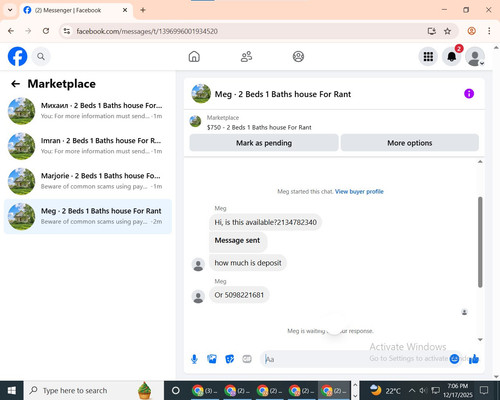Click Meg's avatar beside 'how much is deposit'
The width and height of the screenshot is (500, 400).
(198, 265)
